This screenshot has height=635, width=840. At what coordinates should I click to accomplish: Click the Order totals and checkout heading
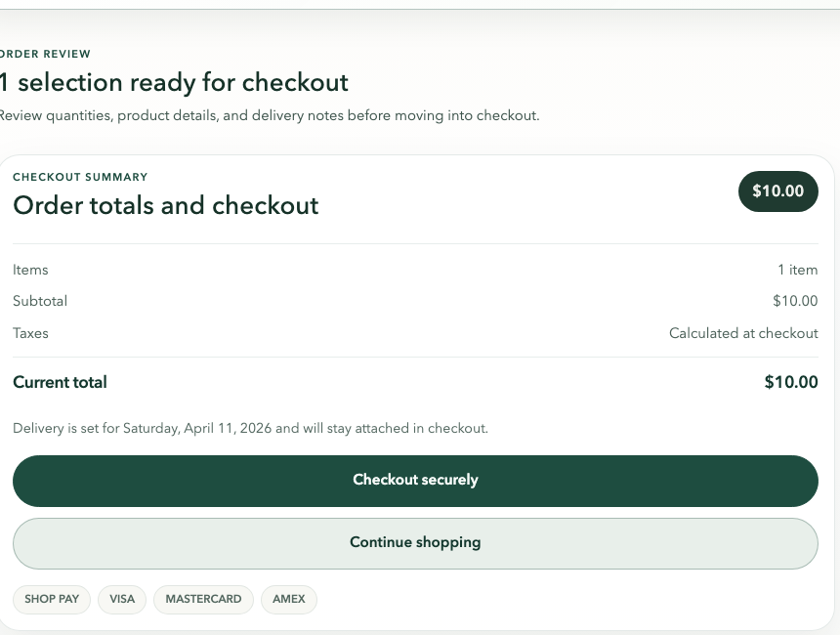(x=165, y=205)
